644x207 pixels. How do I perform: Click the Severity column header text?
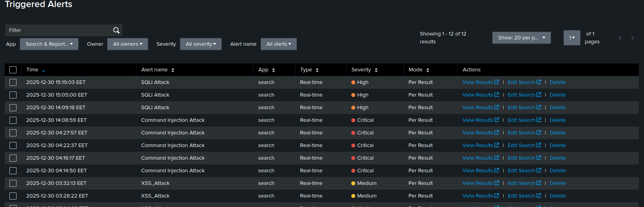[361, 70]
